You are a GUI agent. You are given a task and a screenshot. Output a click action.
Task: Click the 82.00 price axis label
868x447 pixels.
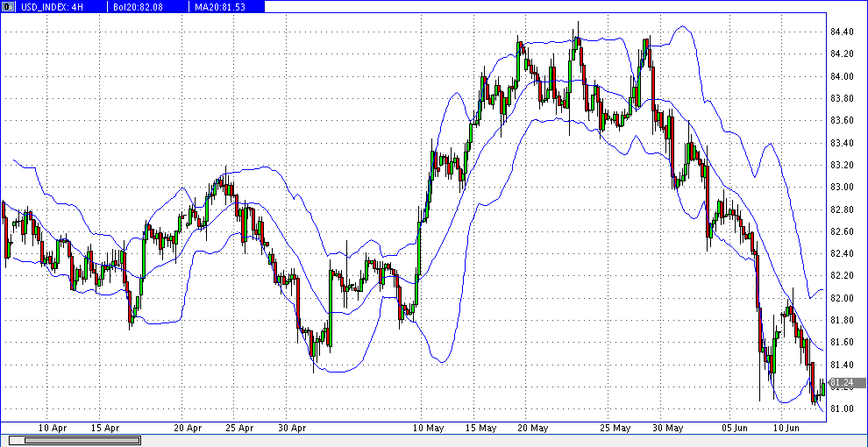(842, 298)
